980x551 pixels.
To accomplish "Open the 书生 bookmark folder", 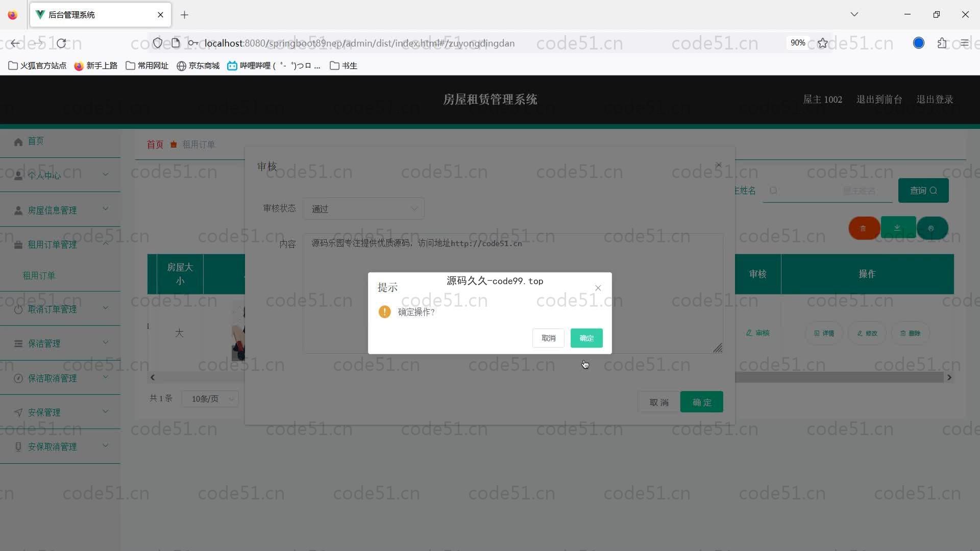I will tap(344, 66).
